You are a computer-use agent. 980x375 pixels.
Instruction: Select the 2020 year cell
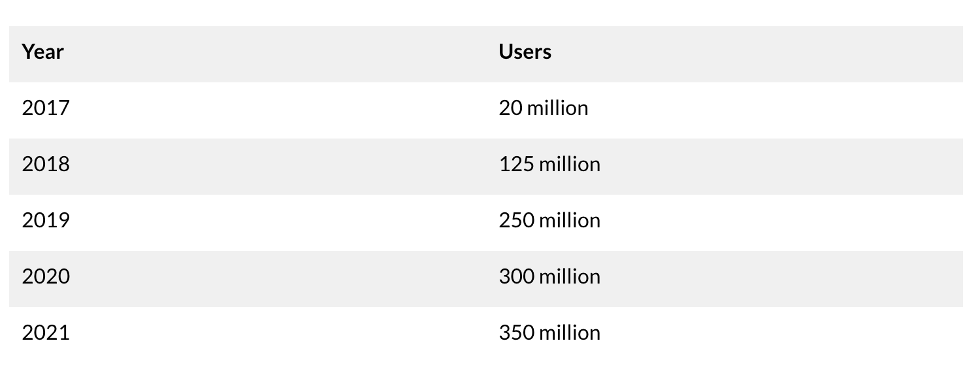click(46, 276)
